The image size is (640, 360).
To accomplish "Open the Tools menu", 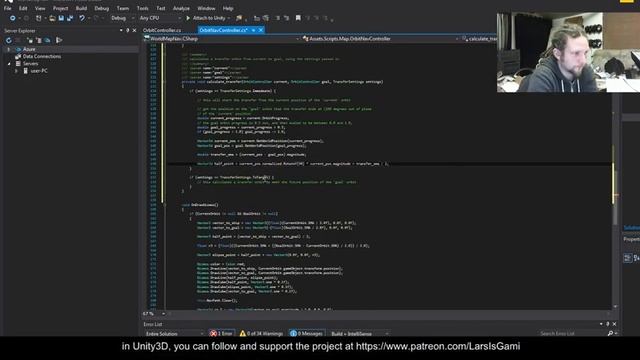I will pos(142,8).
